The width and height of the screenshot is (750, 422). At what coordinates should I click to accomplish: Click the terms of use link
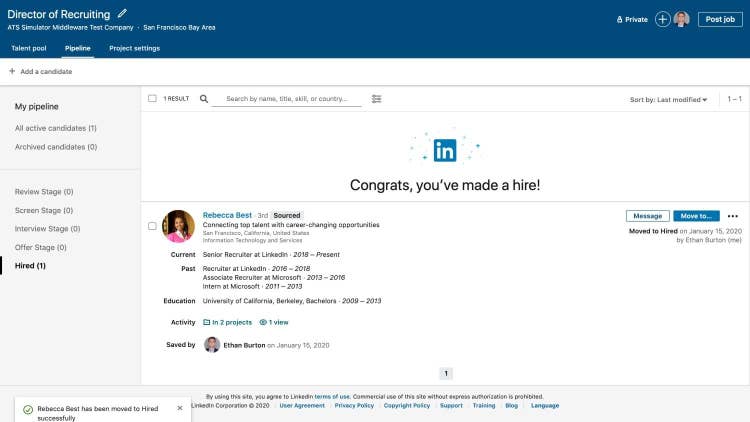pyautogui.click(x=332, y=396)
